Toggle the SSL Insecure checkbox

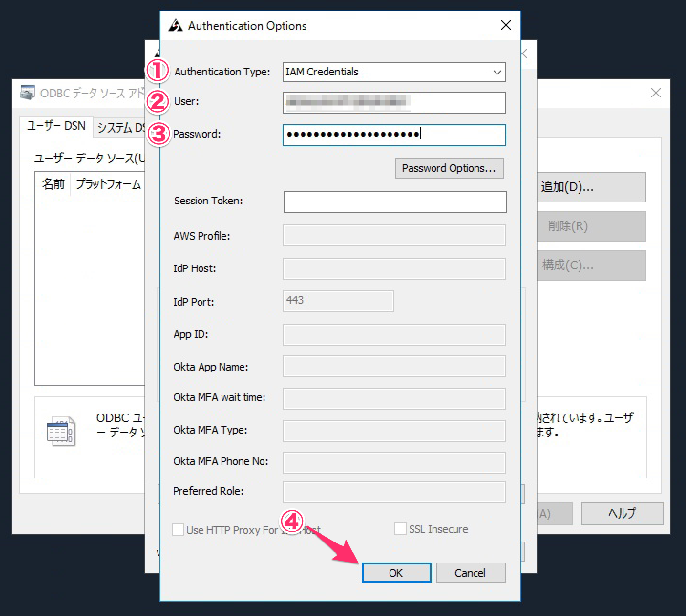pos(400,529)
